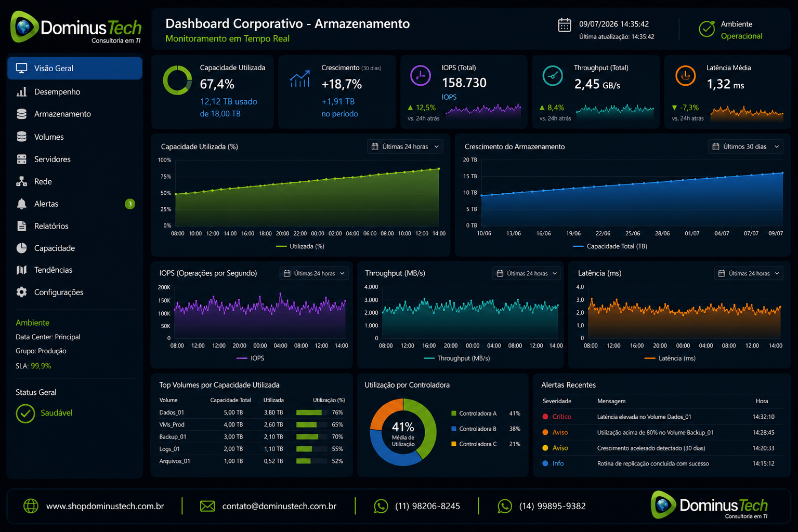Click the Capacidade pie chart icon
Screen dimensions: 798x532
(21, 248)
